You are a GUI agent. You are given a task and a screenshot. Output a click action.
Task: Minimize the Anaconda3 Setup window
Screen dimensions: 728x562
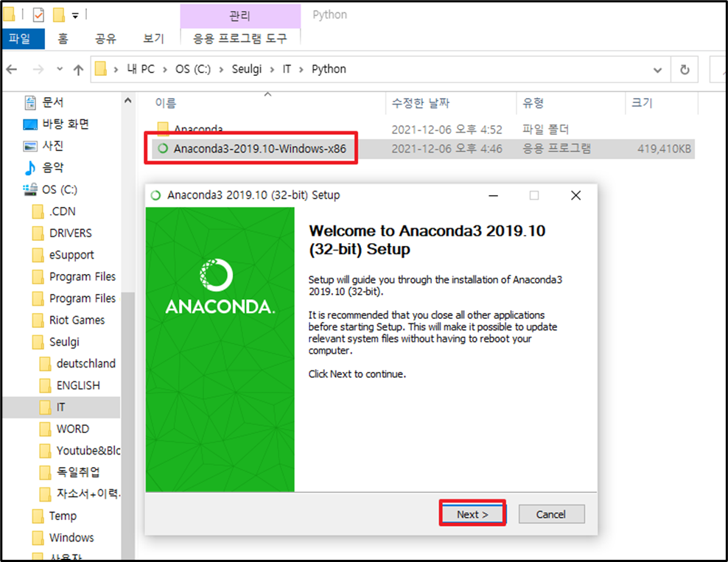point(494,195)
